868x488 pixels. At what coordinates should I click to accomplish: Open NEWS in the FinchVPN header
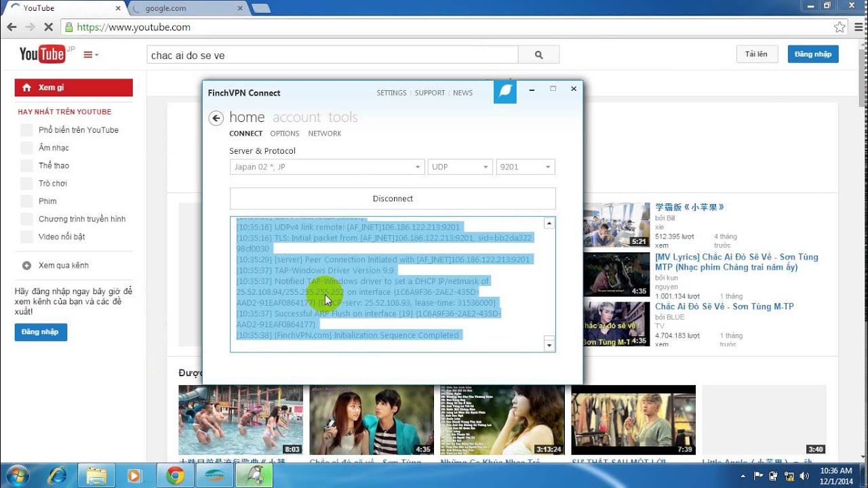pyautogui.click(x=463, y=93)
